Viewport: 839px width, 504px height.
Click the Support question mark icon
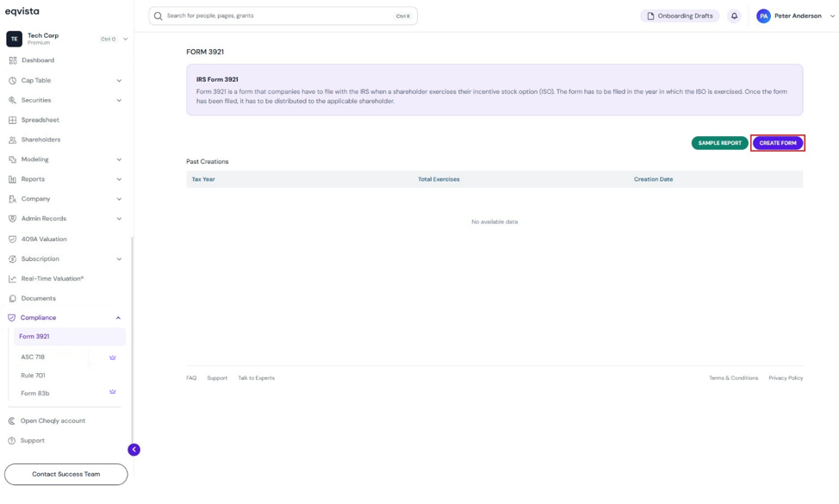[x=12, y=441]
